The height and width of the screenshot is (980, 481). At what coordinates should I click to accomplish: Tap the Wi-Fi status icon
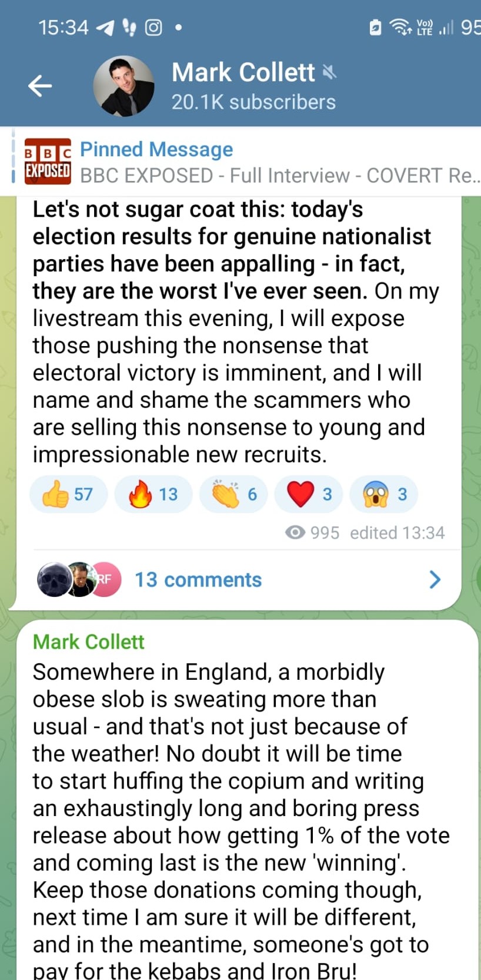click(x=400, y=27)
